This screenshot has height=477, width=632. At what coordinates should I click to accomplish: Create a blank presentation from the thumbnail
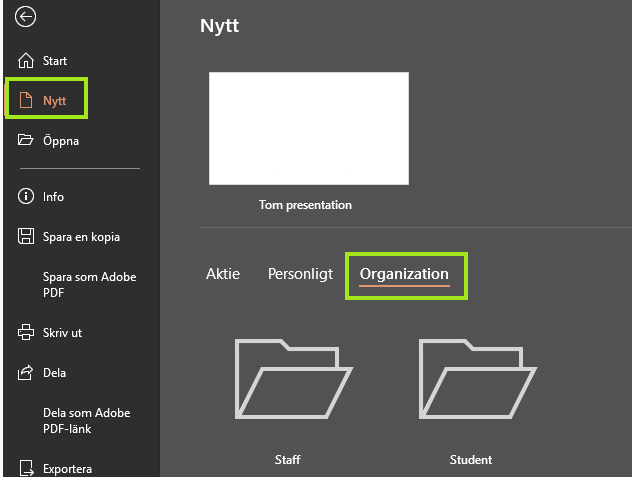tap(309, 128)
